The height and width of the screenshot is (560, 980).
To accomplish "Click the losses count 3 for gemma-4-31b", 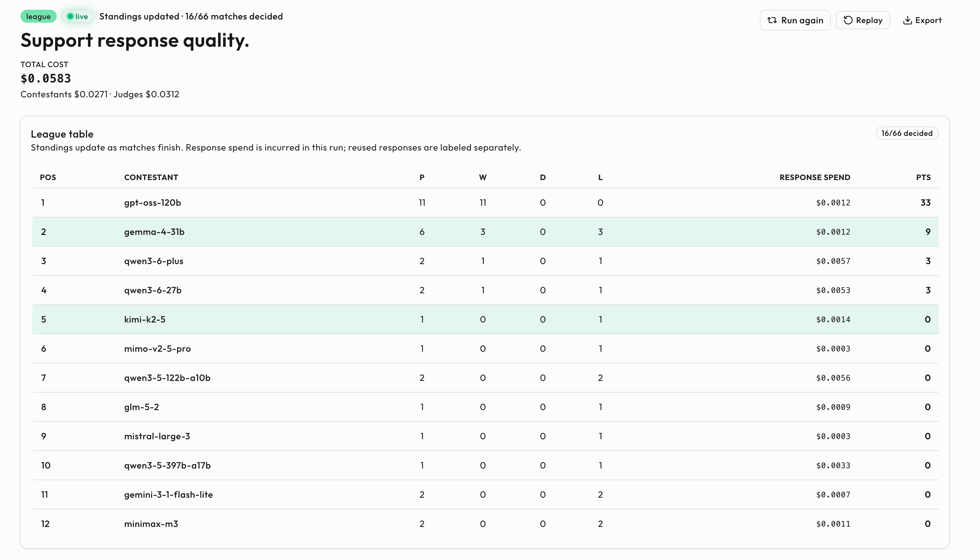I will tap(600, 232).
